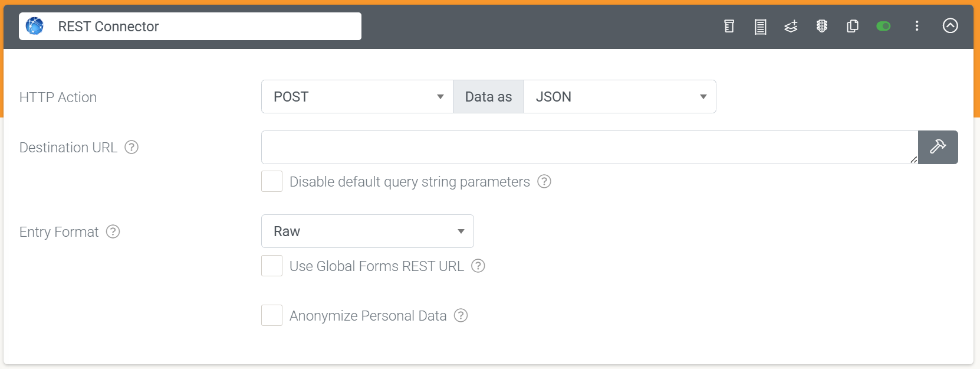Open the three-dot more options menu
The image size is (980, 369).
[x=917, y=26]
